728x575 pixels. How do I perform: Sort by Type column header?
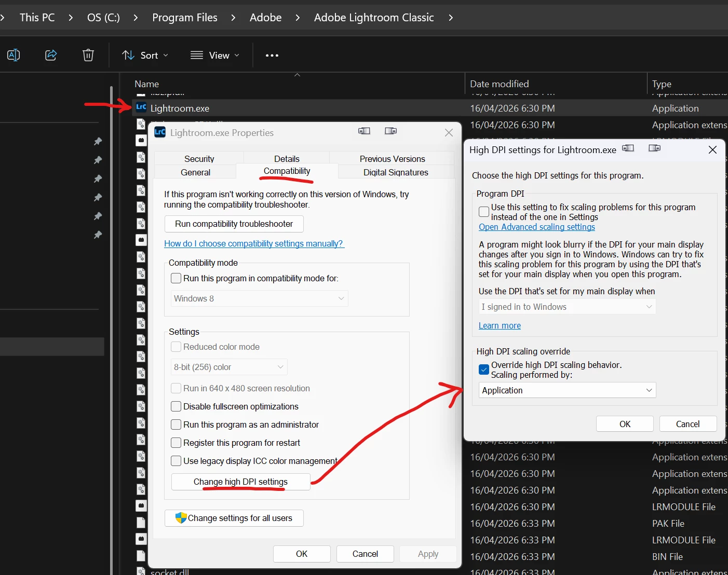pyautogui.click(x=662, y=84)
